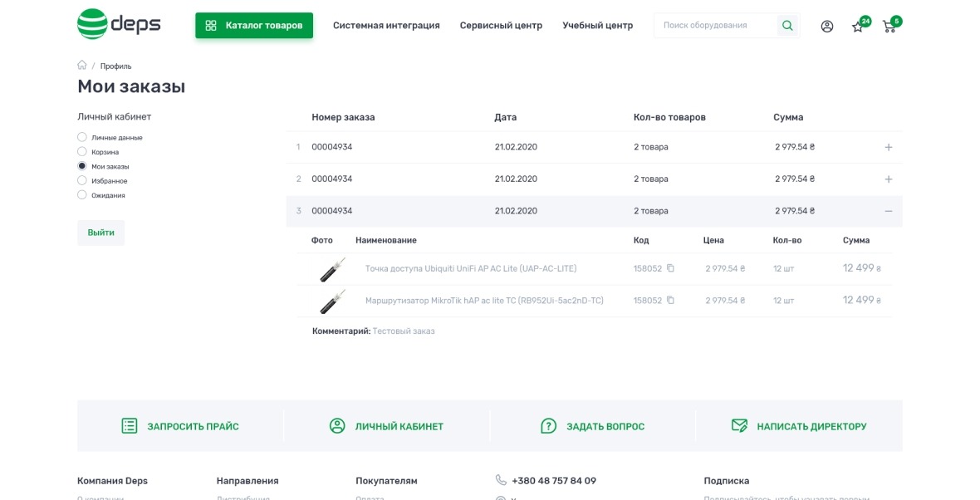Viewport: 980px width, 500px height.
Task: Click the Ubiquiti UniFi product thumbnail
Action: click(332, 269)
